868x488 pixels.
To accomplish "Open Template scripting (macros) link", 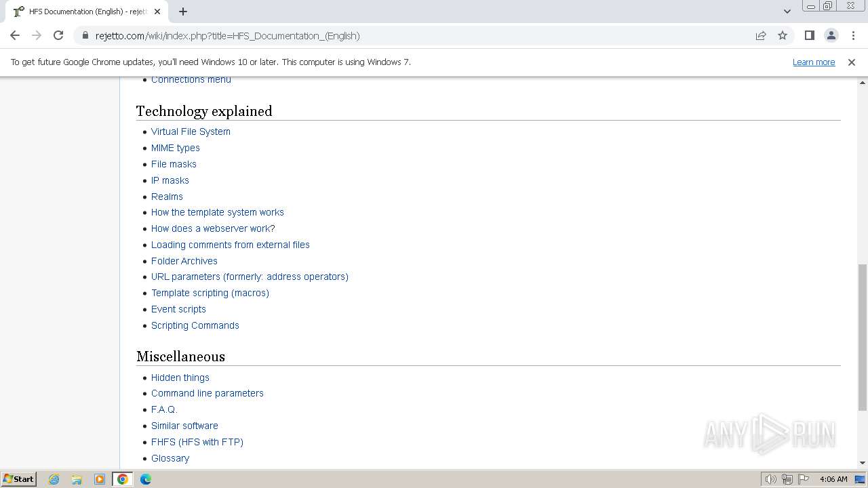I will click(210, 293).
